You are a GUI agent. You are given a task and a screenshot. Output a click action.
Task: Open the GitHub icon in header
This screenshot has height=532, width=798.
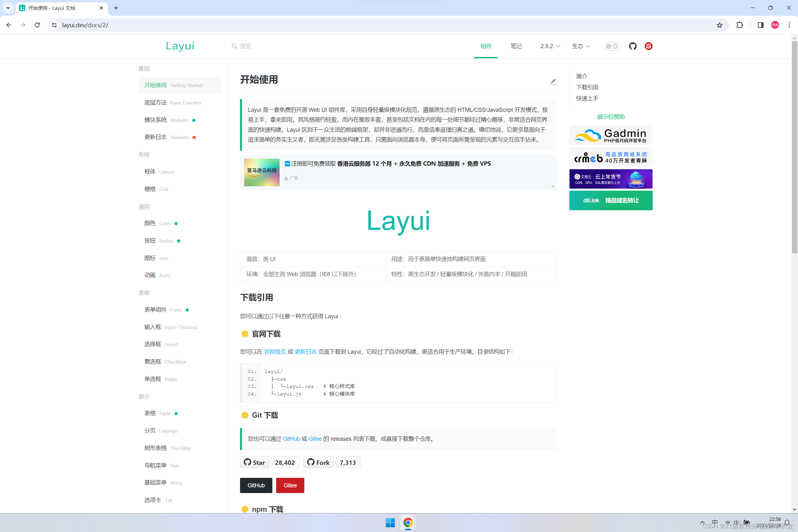632,46
